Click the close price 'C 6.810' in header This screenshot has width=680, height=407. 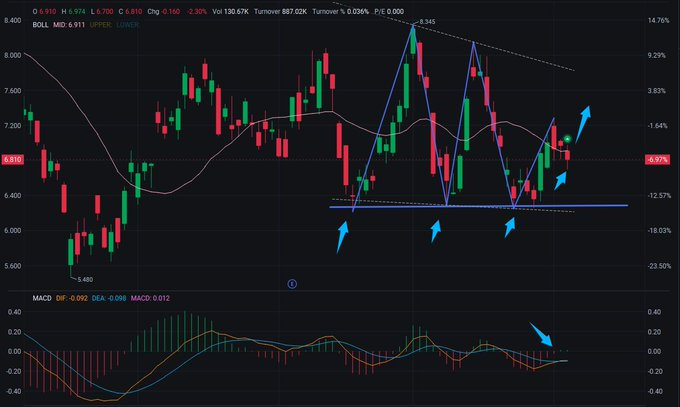[130, 11]
